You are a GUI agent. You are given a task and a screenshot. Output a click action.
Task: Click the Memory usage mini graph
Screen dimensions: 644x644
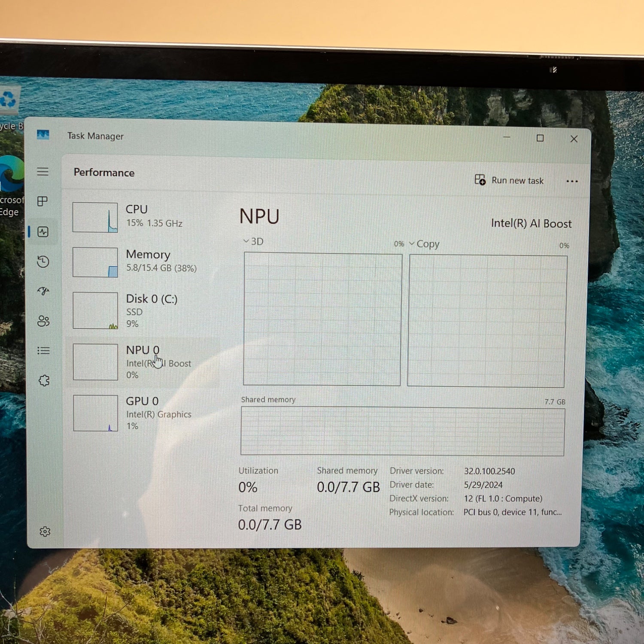[x=95, y=262]
